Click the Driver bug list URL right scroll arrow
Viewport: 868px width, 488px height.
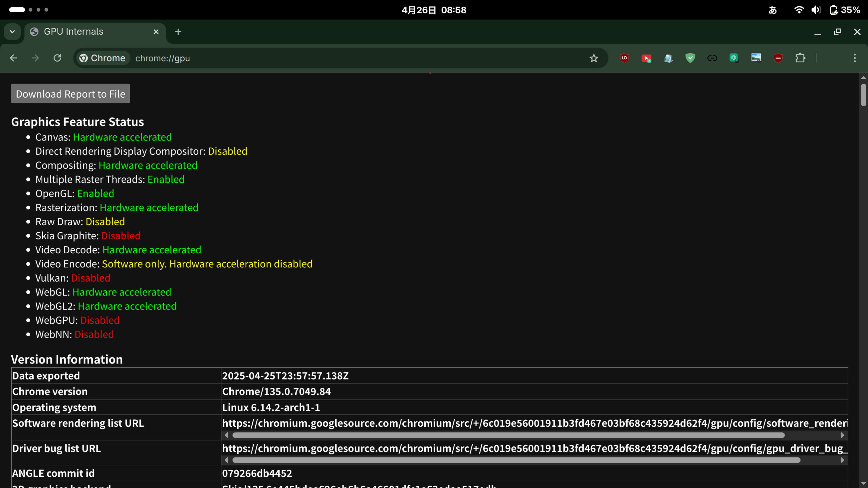[x=843, y=460]
